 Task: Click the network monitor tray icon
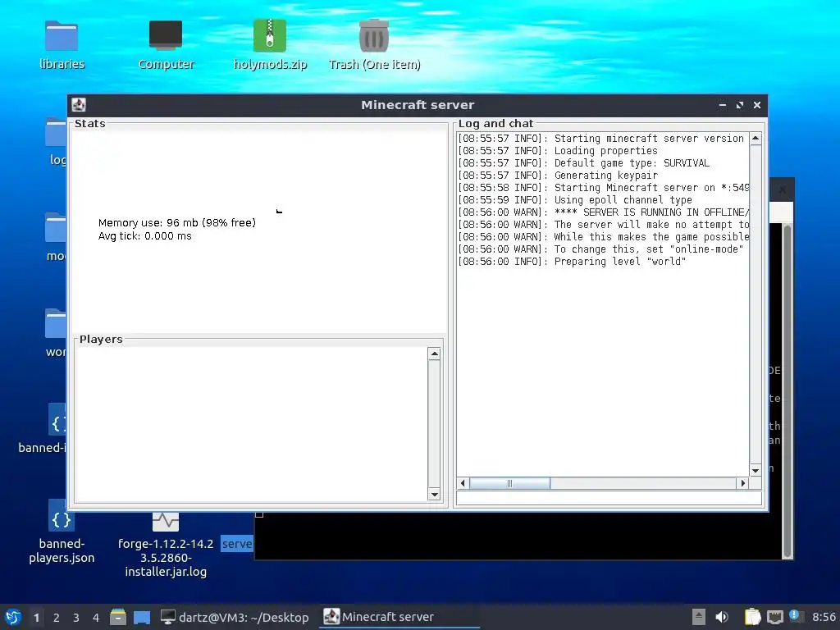click(x=774, y=617)
